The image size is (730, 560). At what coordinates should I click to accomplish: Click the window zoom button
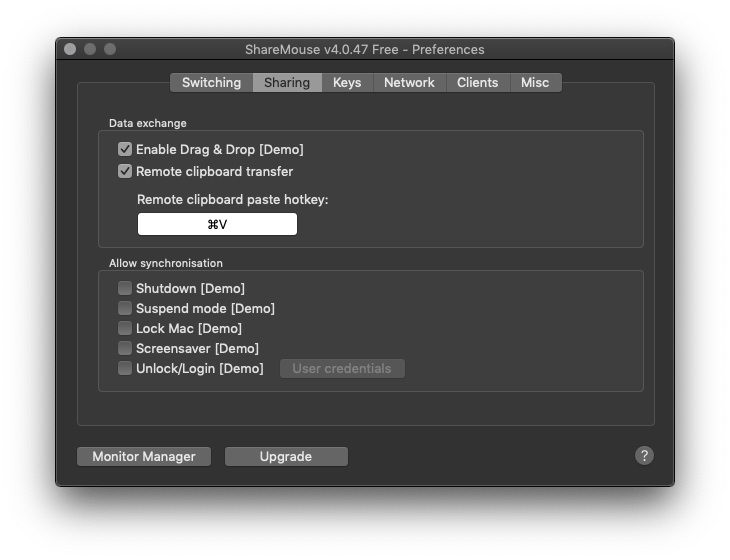[110, 49]
